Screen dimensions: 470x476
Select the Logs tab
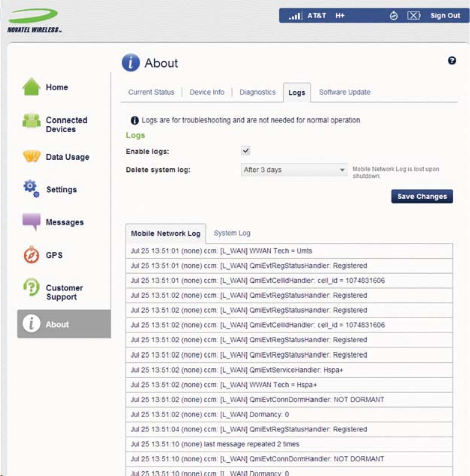(x=297, y=93)
